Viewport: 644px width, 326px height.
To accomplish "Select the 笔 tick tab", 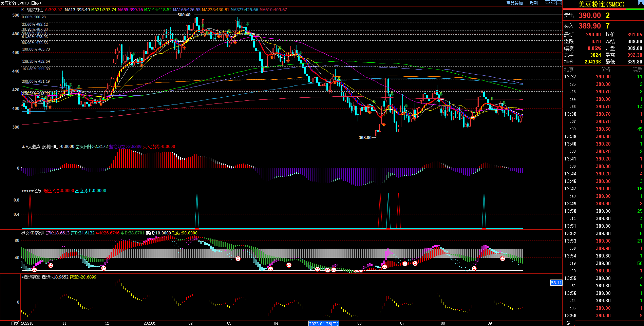I will (x=569, y=323).
